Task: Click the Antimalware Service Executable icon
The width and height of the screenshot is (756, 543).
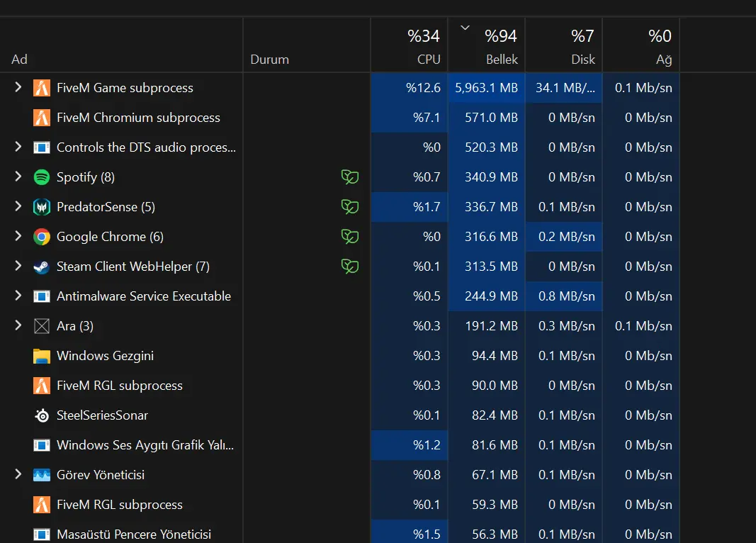Action: pyautogui.click(x=42, y=296)
